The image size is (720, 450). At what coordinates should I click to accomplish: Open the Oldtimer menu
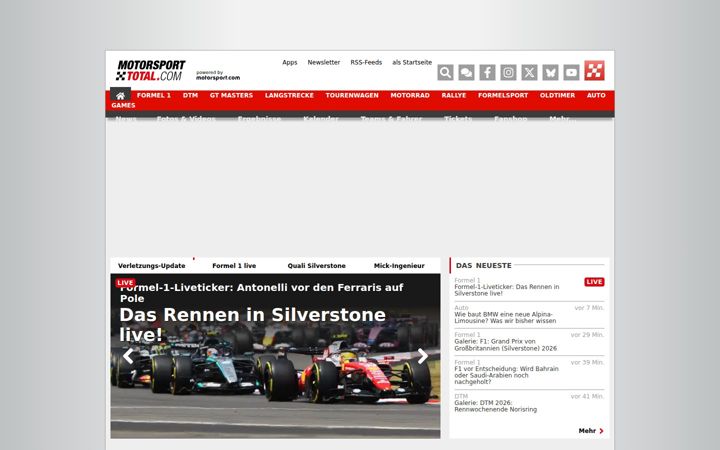tap(557, 96)
